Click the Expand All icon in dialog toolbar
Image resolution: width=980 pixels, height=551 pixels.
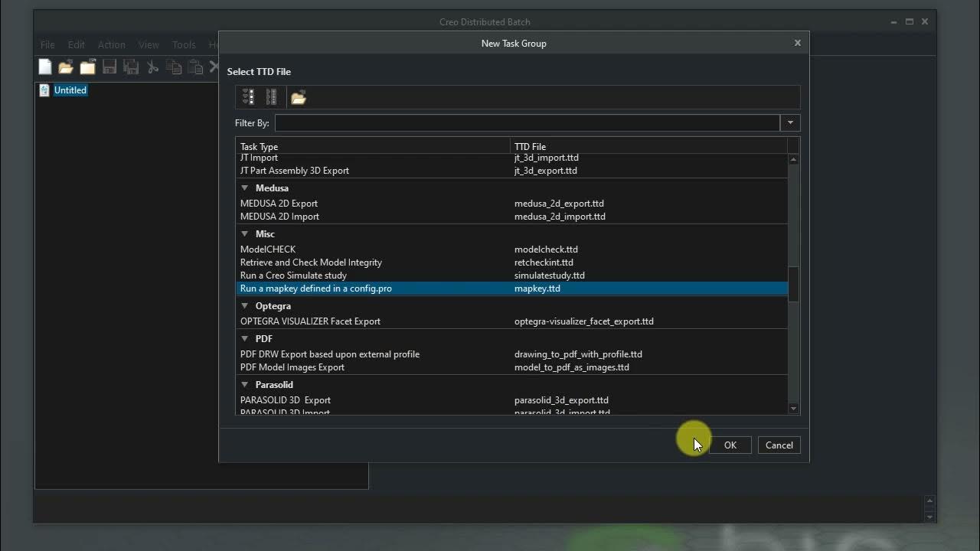click(249, 97)
